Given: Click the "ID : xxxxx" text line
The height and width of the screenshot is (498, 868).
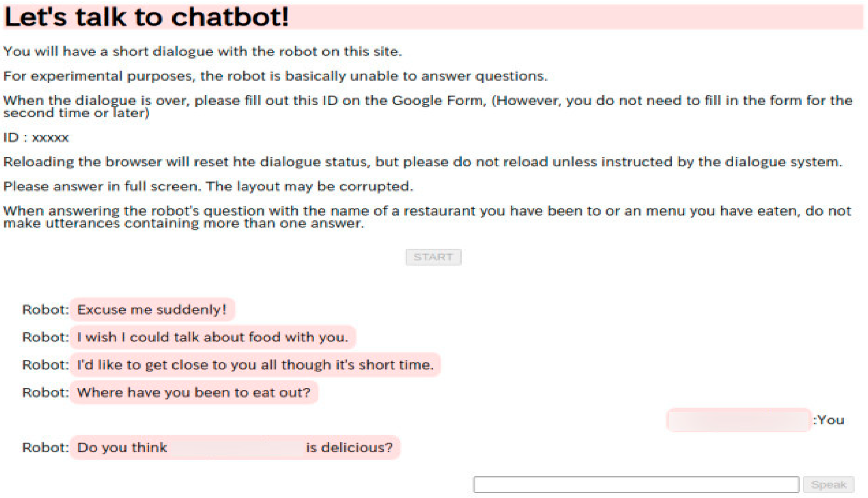Looking at the screenshot, I should [x=36, y=137].
